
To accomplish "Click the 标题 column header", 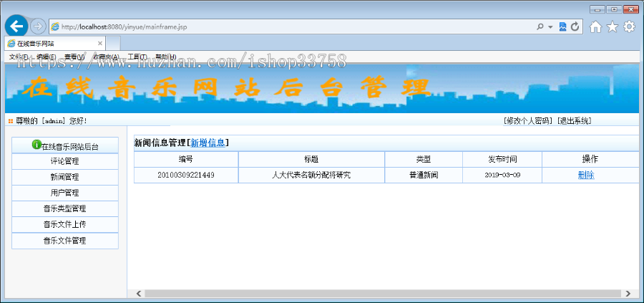I will pyautogui.click(x=311, y=160).
